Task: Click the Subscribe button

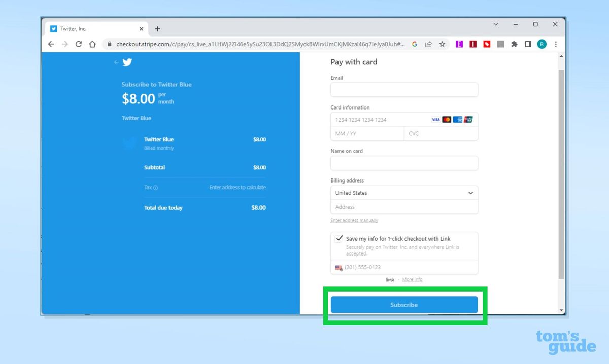Action: coord(404,305)
